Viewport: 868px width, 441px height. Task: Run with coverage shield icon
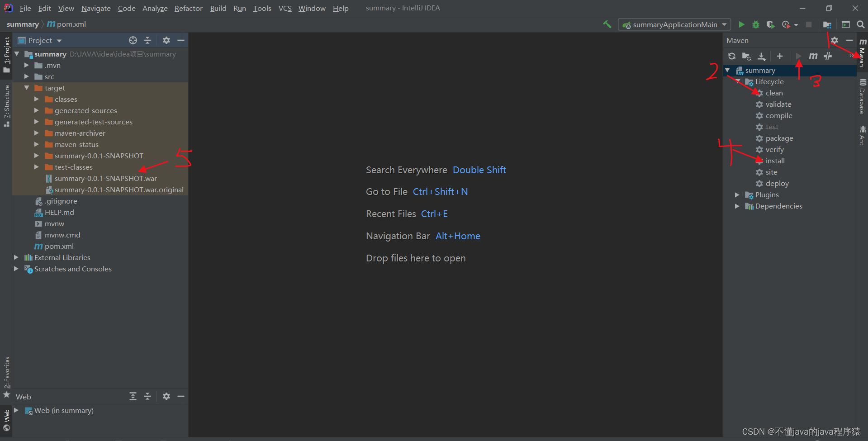770,24
